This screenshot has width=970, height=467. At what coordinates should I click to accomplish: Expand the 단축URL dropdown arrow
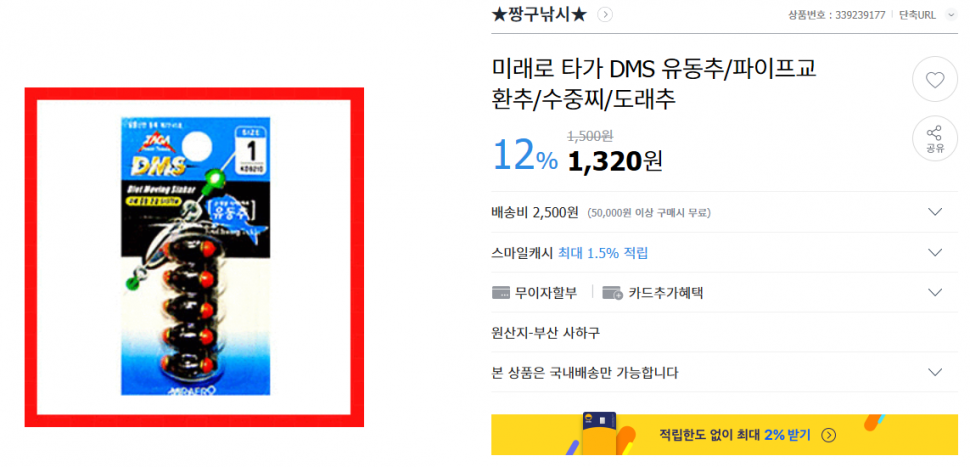(951, 15)
